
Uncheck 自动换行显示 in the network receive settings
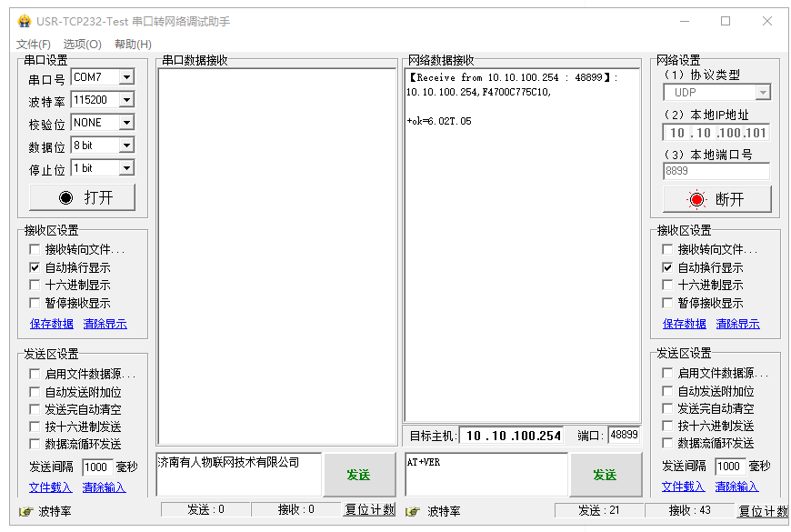668,267
